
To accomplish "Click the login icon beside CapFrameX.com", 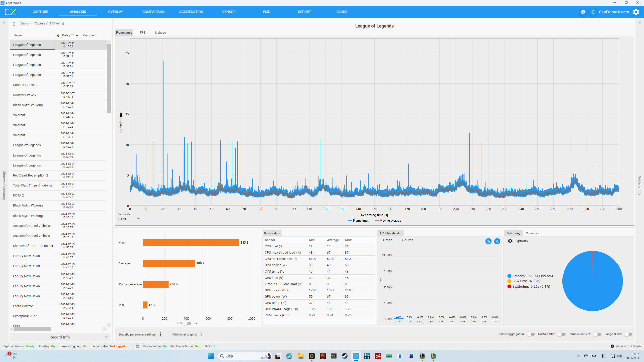I will coord(593,12).
